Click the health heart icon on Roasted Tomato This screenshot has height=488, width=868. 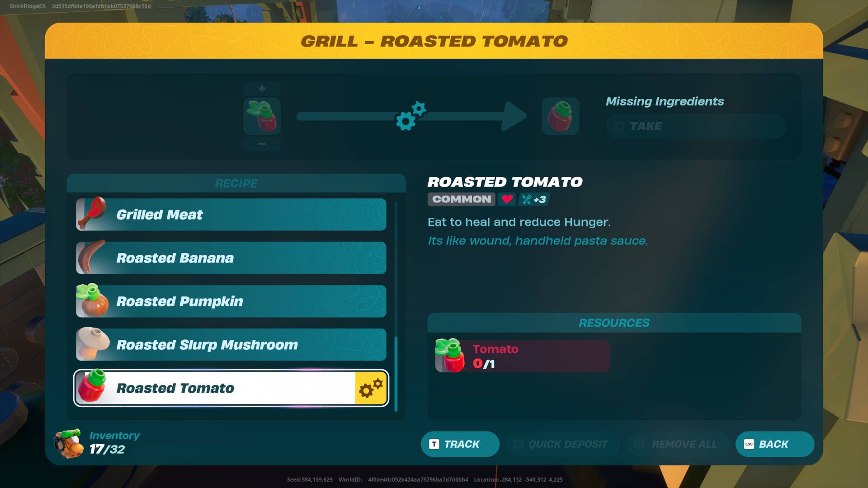tap(506, 199)
